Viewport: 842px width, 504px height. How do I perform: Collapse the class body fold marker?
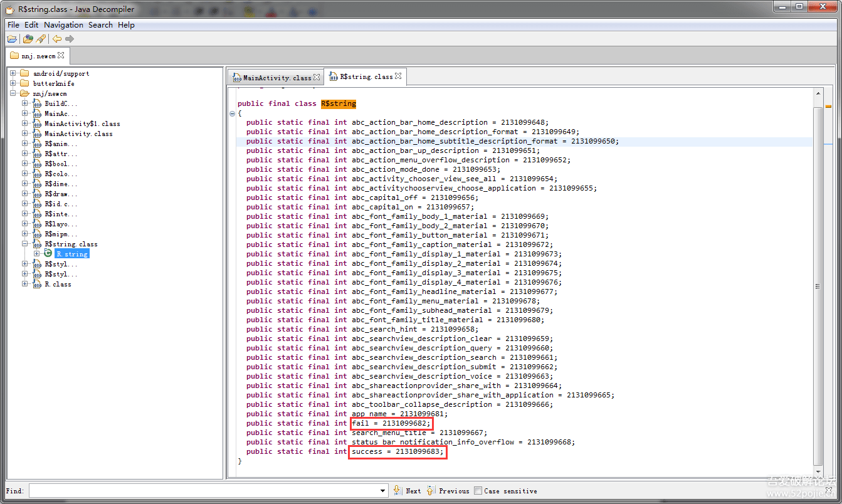coord(233,113)
